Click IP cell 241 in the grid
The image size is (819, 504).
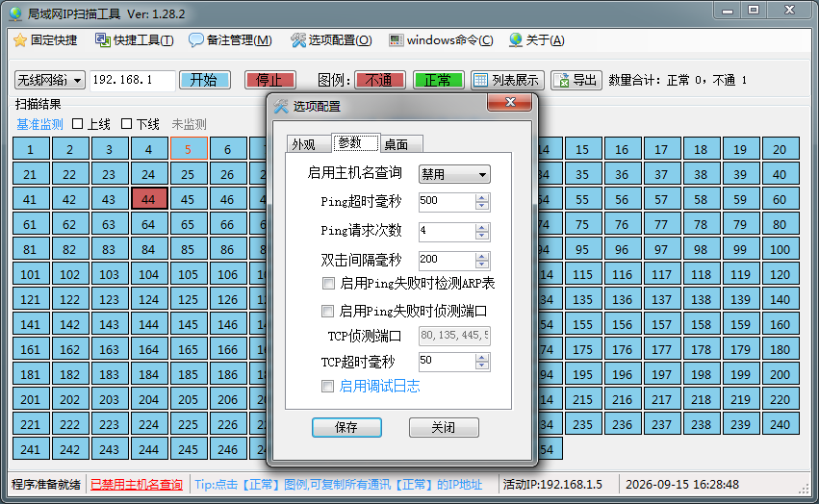[x=31, y=449]
